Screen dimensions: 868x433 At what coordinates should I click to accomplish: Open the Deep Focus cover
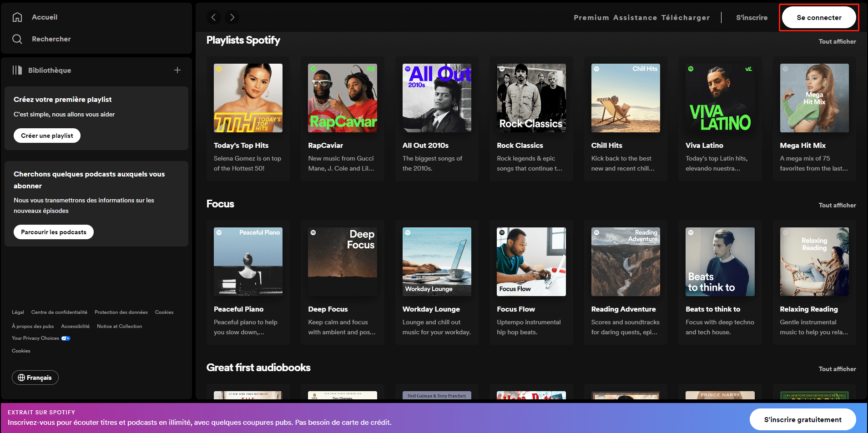point(343,262)
